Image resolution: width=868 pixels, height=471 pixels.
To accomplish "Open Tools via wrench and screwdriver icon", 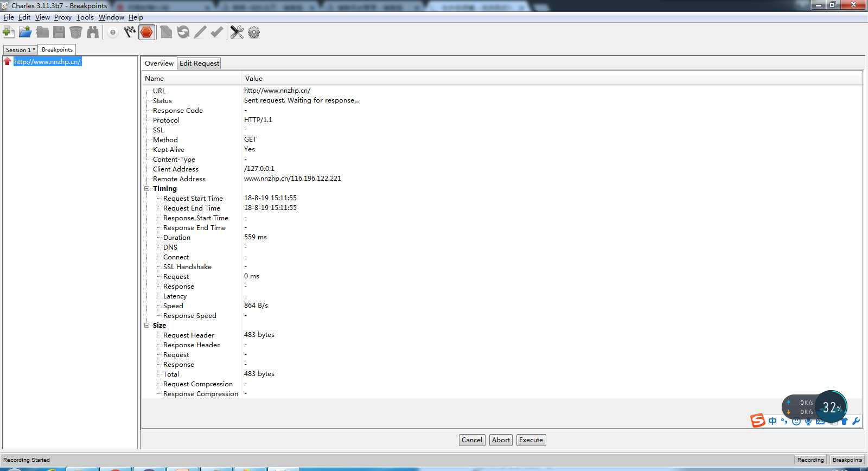I will 237,32.
